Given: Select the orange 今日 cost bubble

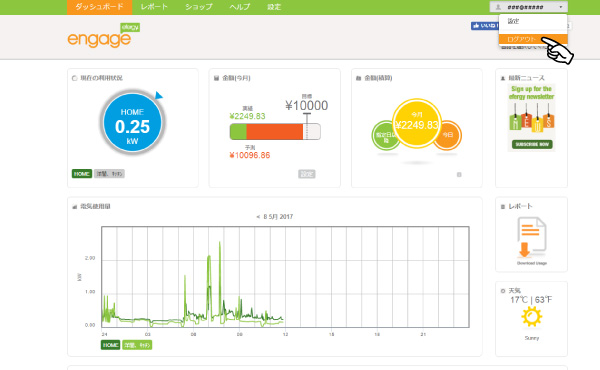Looking at the screenshot, I should [x=449, y=135].
